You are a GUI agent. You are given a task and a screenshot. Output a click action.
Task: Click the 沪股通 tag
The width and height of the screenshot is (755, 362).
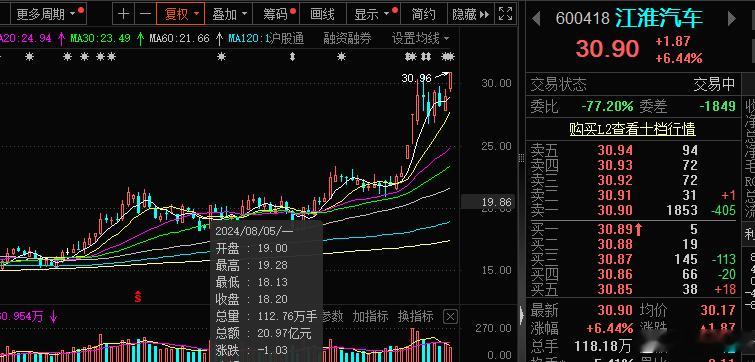[286, 39]
